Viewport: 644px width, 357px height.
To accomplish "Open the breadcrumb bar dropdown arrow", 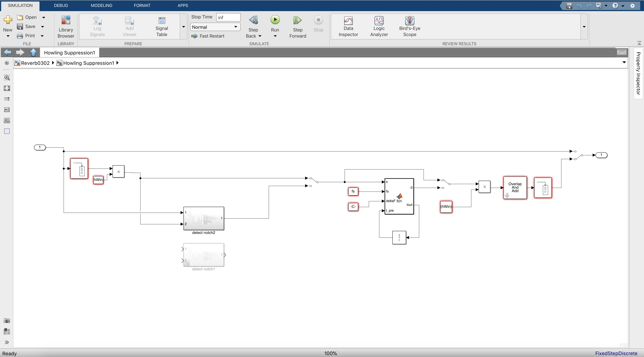I will click(624, 62).
